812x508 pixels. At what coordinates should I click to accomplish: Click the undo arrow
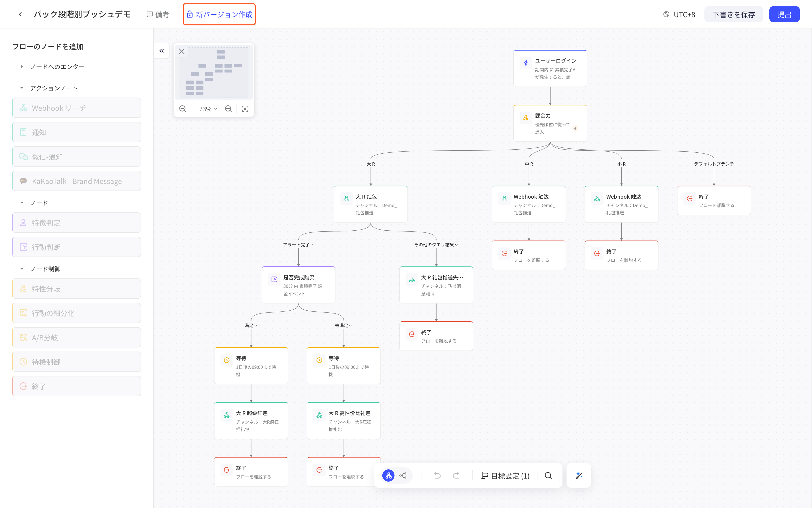tap(437, 475)
